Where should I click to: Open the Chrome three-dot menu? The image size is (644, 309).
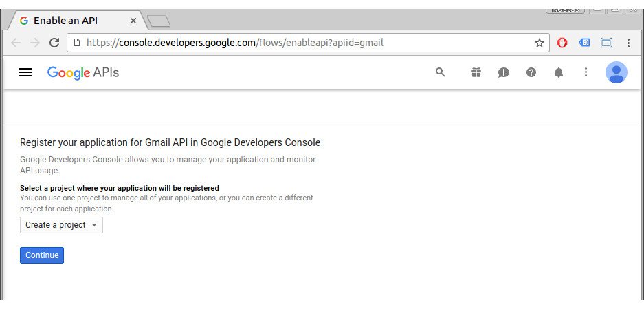628,43
